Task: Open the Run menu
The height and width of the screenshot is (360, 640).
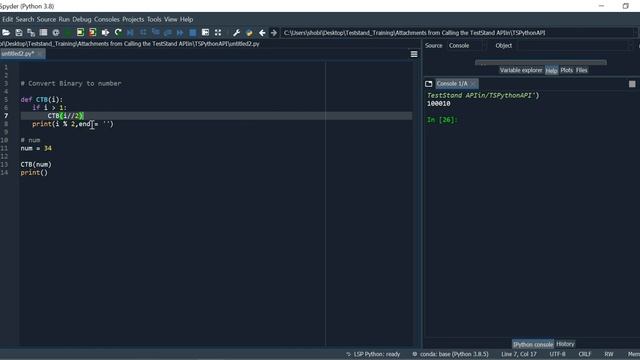Action: tap(64, 19)
